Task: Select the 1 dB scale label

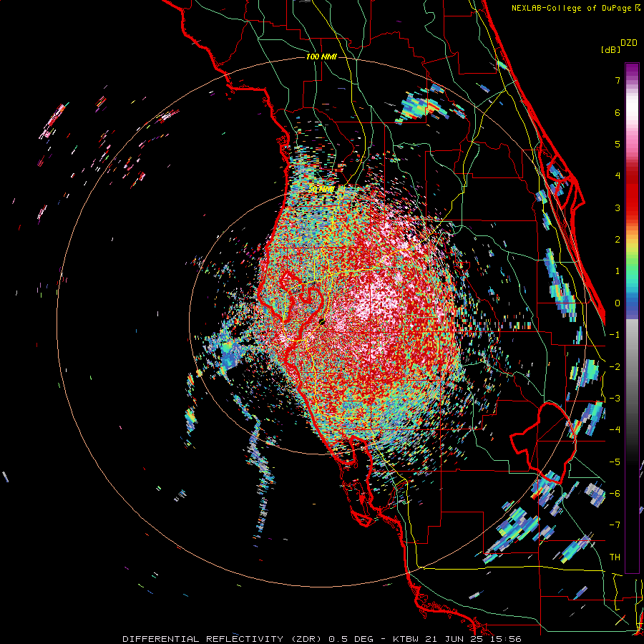Action: 618,271
